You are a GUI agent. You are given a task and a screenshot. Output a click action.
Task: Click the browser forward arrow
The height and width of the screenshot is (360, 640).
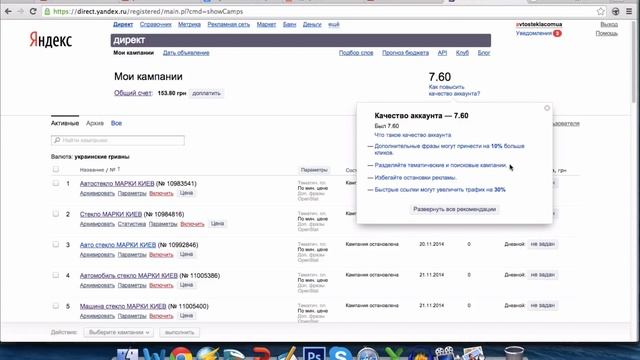(x=20, y=11)
